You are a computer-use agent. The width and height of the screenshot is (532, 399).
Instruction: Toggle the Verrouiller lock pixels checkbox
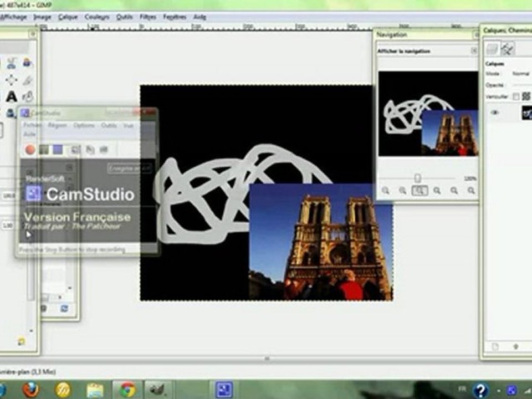coord(516,96)
